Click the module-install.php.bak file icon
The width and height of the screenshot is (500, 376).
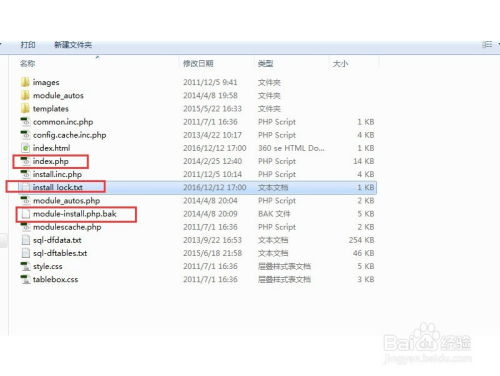tap(25, 214)
